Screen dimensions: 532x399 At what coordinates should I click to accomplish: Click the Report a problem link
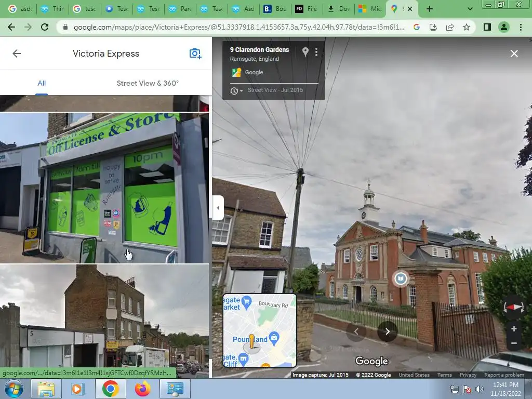[x=504, y=375]
